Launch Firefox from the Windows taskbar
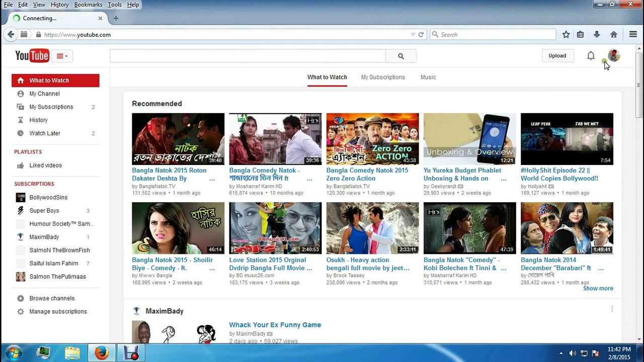This screenshot has width=644, height=362. 102,353
